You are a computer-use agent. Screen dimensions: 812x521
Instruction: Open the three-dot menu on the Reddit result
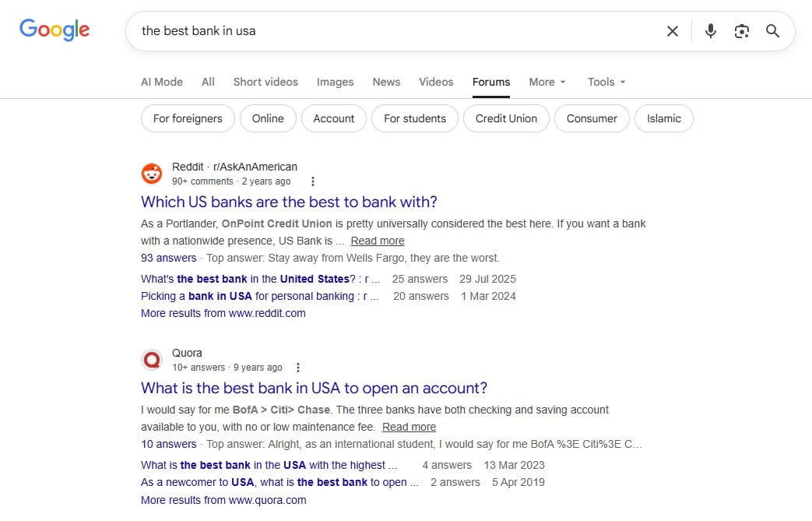[313, 181]
